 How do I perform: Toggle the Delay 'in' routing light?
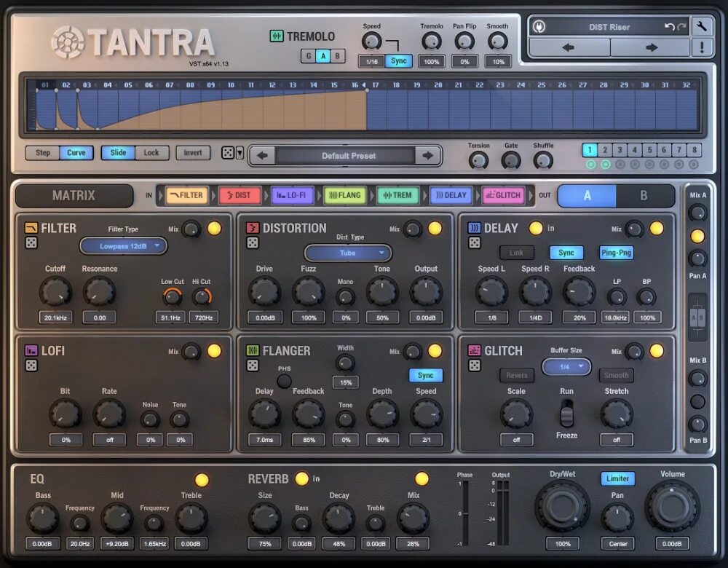[536, 228]
